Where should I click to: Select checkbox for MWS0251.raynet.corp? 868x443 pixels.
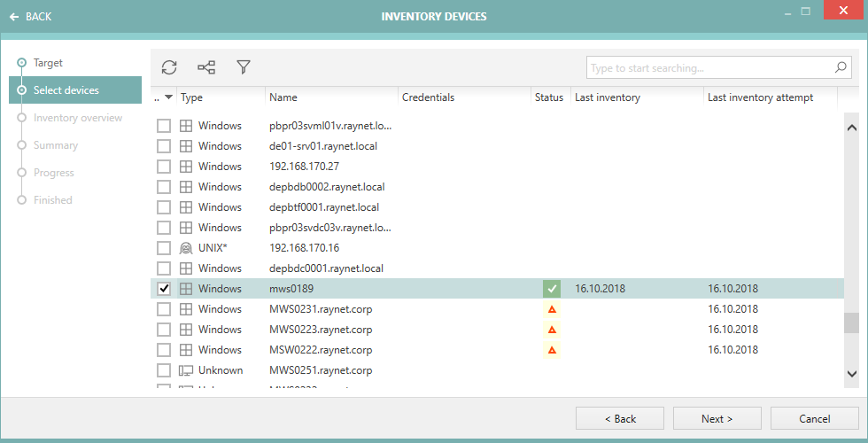pyautogui.click(x=164, y=370)
